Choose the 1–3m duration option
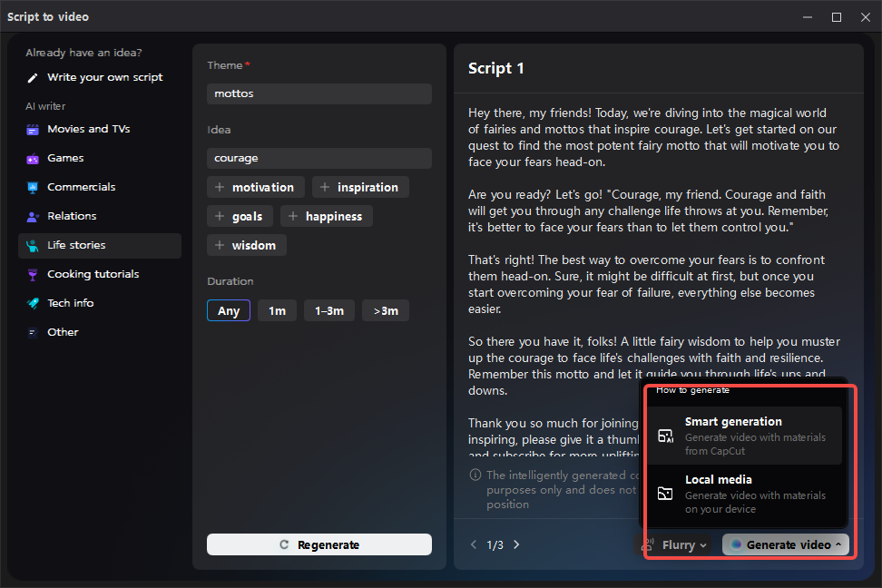 tap(328, 311)
